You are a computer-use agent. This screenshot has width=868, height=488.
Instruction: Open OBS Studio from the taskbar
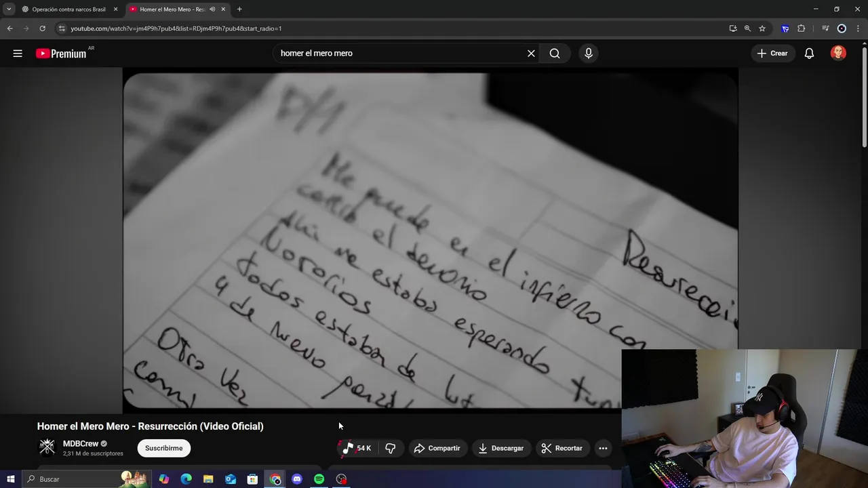(341, 479)
